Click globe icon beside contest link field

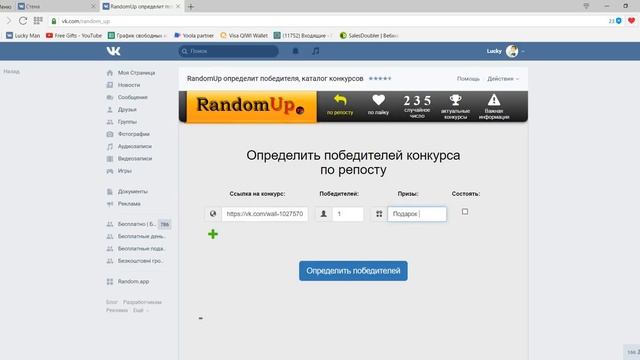(x=213, y=214)
